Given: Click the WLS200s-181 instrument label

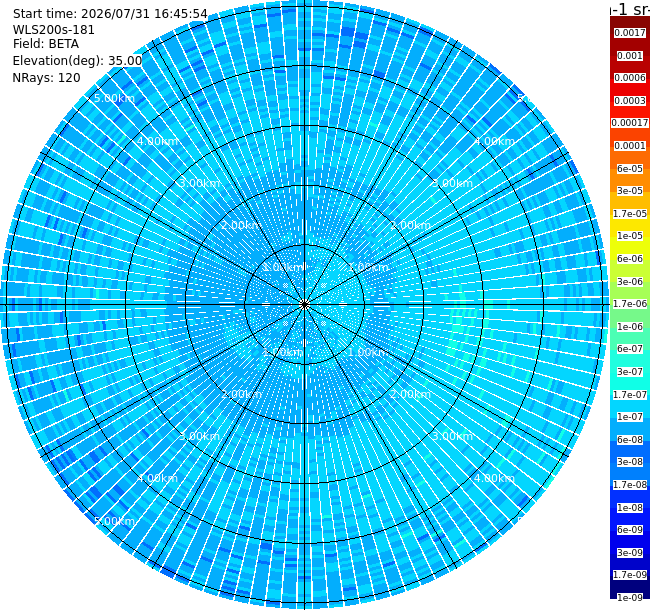Looking at the screenshot, I should (x=53, y=30).
